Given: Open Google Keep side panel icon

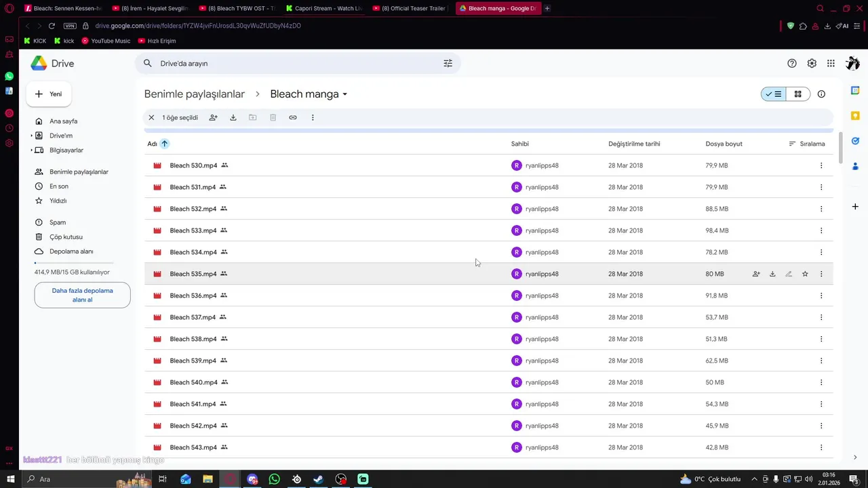Looking at the screenshot, I should (x=855, y=115).
